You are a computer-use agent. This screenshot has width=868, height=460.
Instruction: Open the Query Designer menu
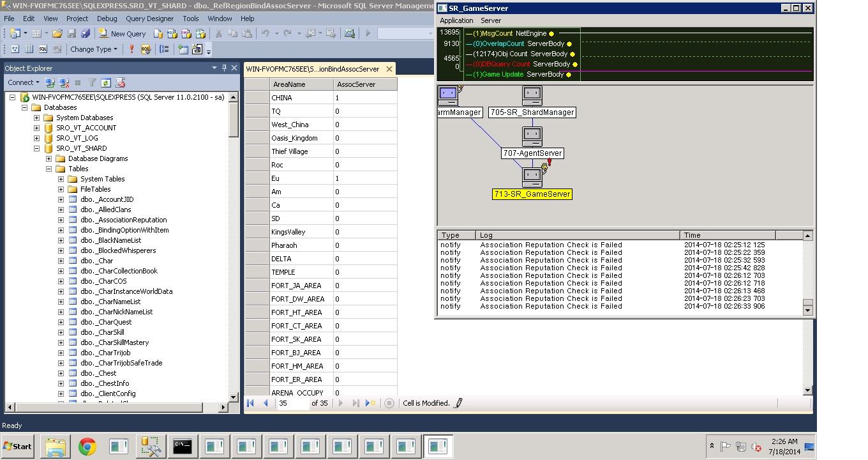point(149,19)
